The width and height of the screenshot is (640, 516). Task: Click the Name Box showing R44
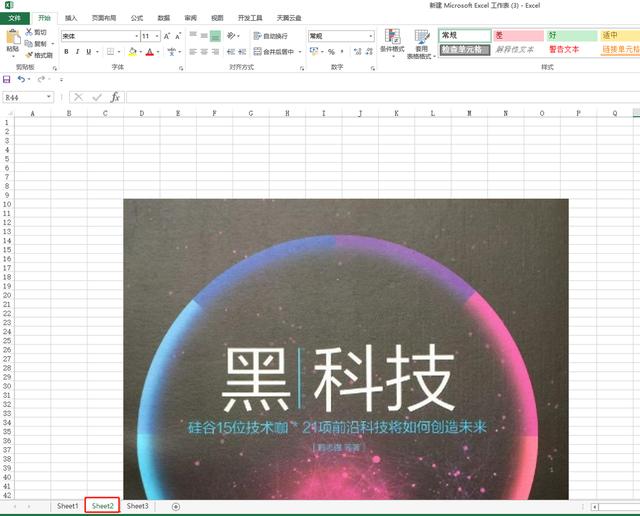click(x=26, y=97)
